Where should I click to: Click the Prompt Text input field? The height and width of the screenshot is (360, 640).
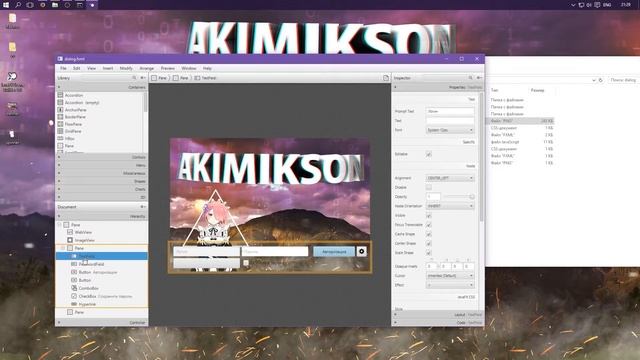450,111
